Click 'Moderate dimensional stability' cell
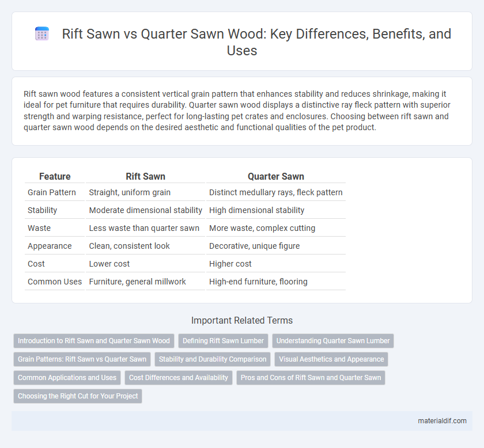Image resolution: width=484 pixels, height=448 pixels. pos(145,210)
